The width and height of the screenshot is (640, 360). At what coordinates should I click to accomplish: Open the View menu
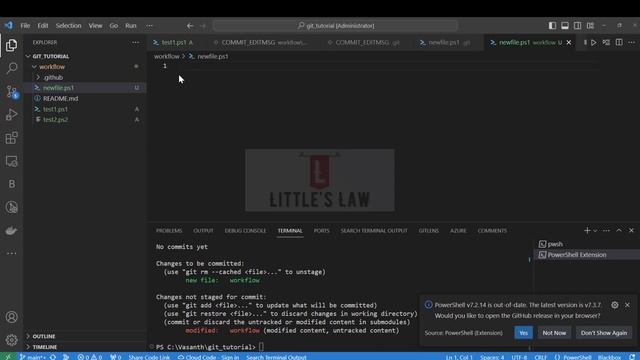[x=95, y=25]
